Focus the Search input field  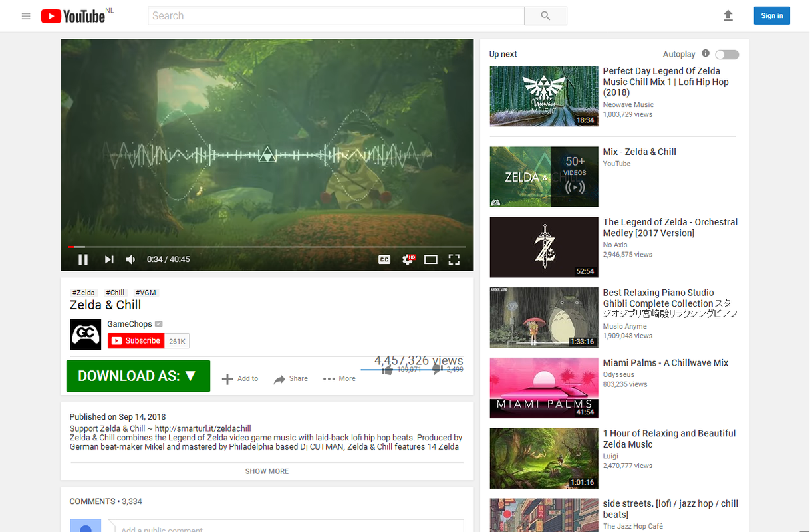point(336,16)
